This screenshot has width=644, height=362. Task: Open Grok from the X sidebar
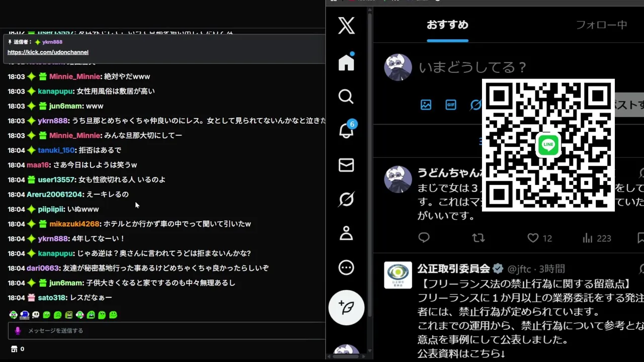346,199
